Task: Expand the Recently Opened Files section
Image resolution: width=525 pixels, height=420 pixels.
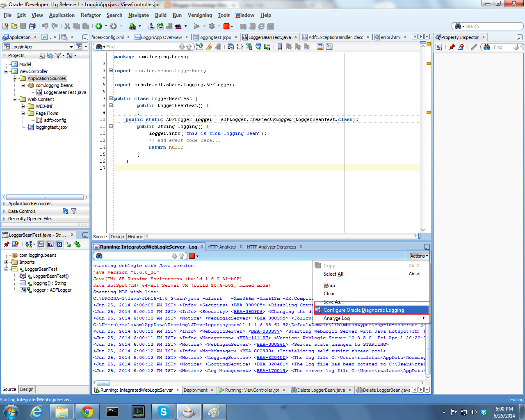Action: (x=5, y=219)
